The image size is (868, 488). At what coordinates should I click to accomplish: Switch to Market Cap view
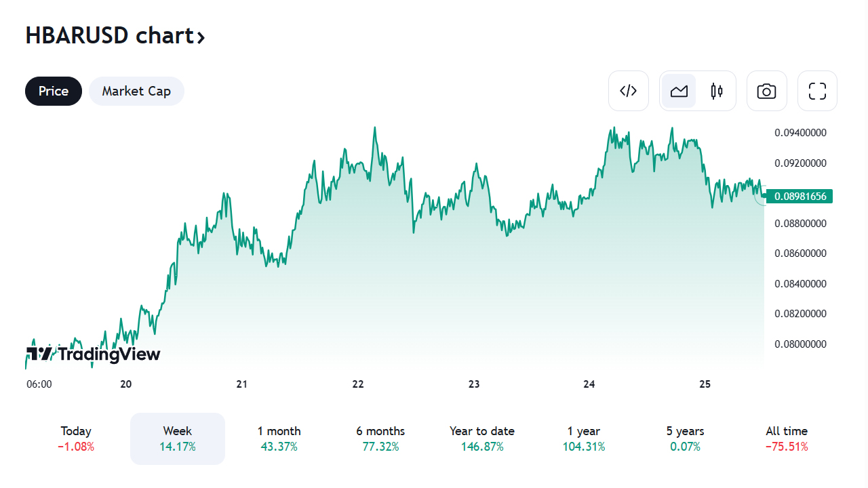point(136,91)
